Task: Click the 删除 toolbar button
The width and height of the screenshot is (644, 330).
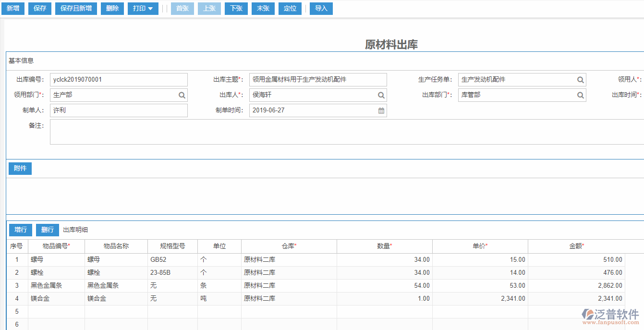Action: click(112, 9)
